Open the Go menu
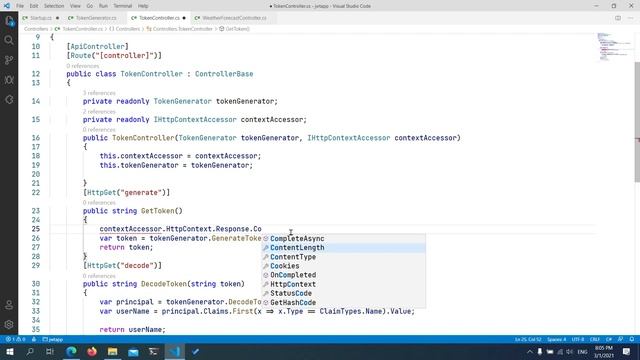Screen dimensions: 640x360 (90, 6)
